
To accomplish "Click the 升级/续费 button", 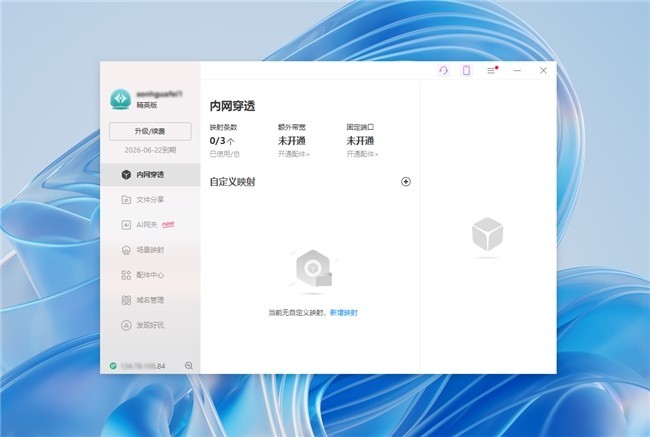I will [150, 131].
